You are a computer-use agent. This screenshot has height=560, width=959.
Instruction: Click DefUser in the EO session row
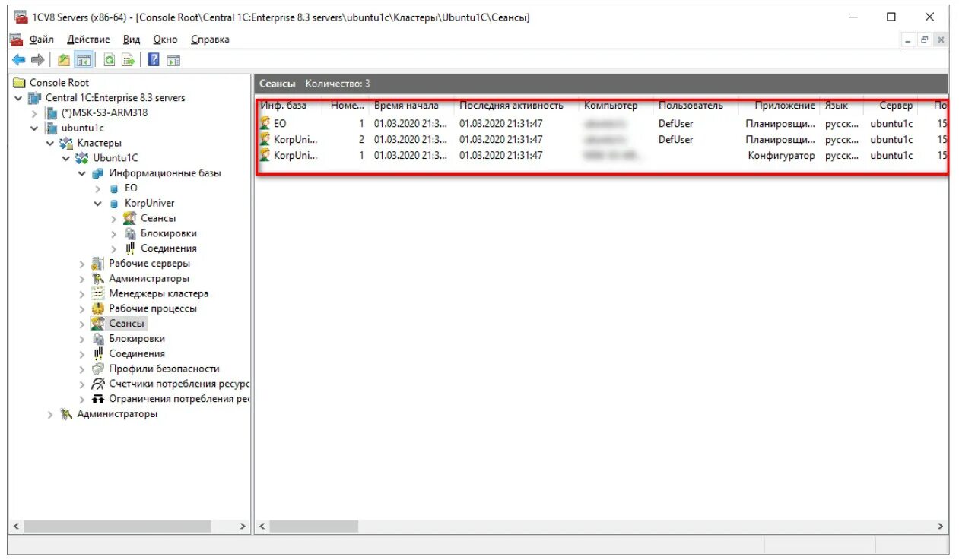click(x=676, y=123)
